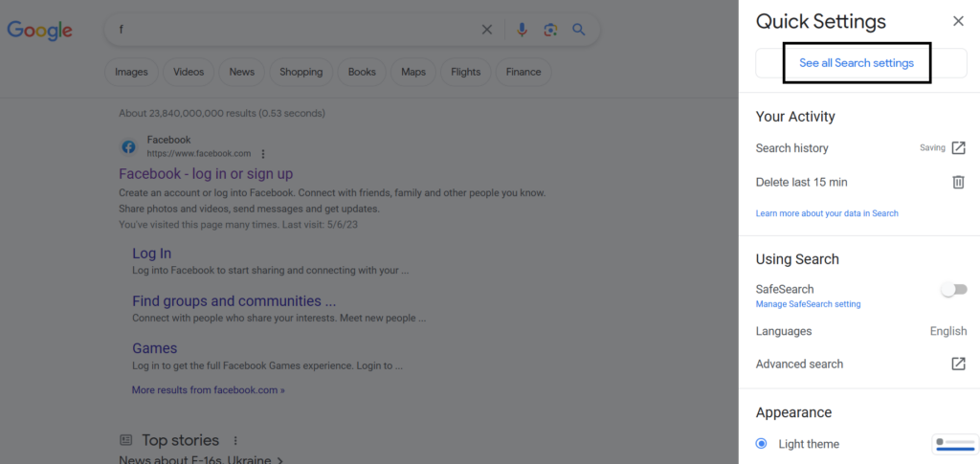Screen dimensions: 980x464
Task: Open Search history external link icon
Action: click(x=958, y=148)
